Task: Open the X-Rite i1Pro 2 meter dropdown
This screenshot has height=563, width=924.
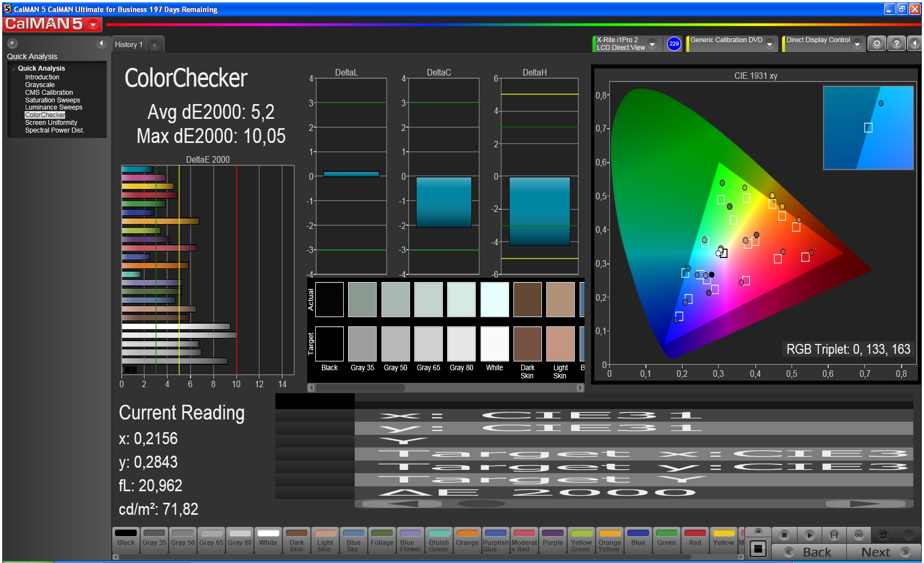Action: [652, 44]
